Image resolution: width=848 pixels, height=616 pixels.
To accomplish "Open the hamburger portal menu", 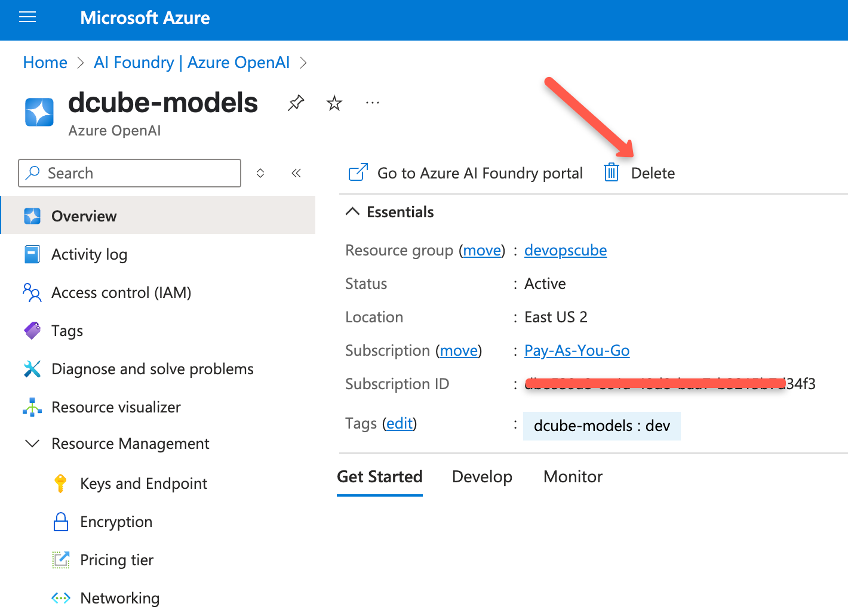I will click(x=27, y=17).
